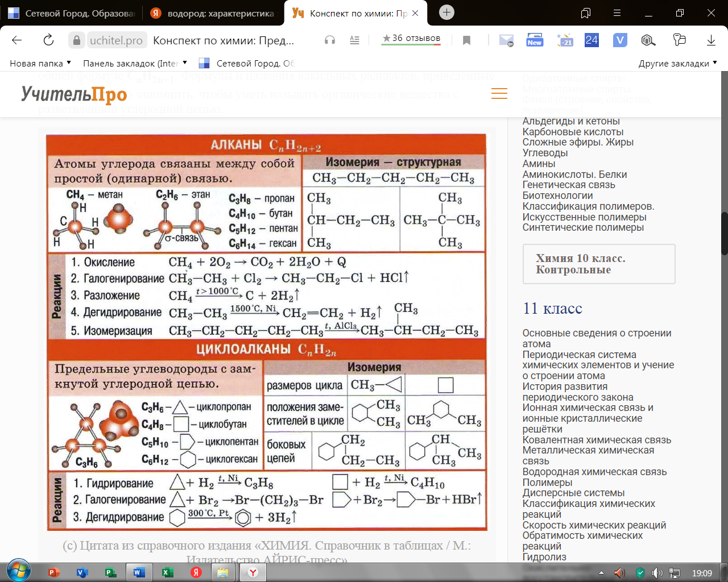Open the 'Аминокислоты. Белки' link
The width and height of the screenshot is (728, 582).
[574, 174]
